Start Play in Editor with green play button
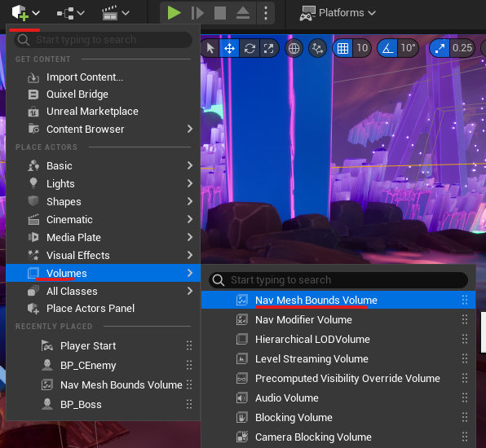Screen dimensions: 486x448 pyautogui.click(x=174, y=13)
